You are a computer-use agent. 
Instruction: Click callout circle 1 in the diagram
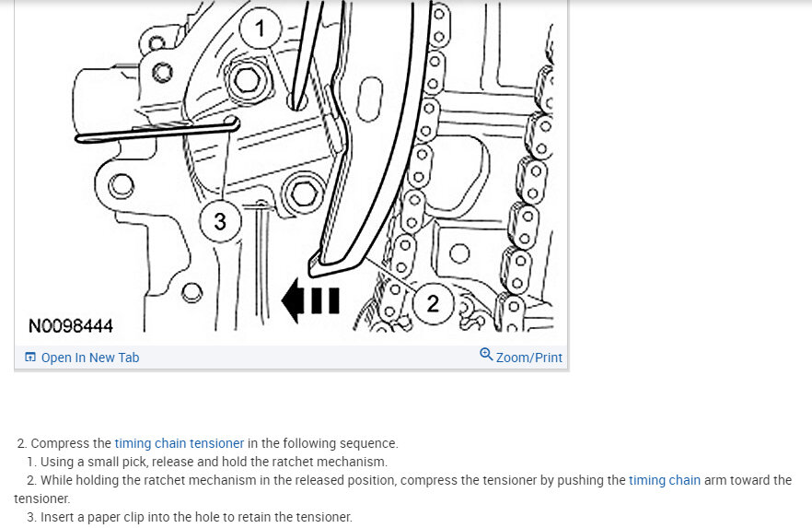(x=260, y=29)
